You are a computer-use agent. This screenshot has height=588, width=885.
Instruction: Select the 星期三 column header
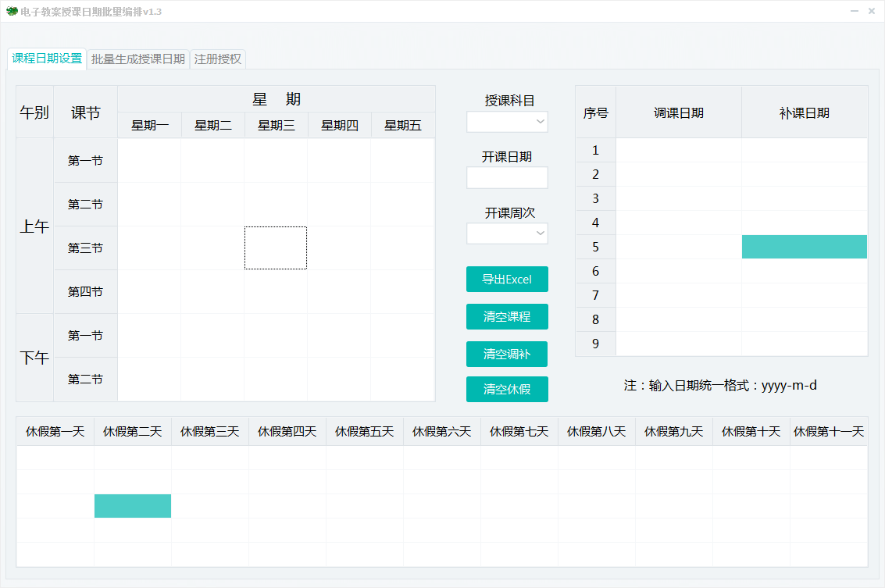[x=275, y=125]
